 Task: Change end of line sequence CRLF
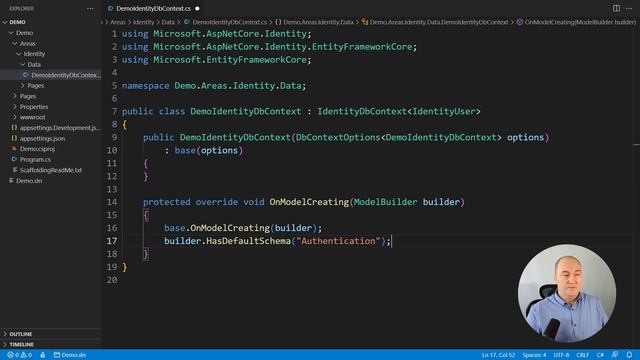[582, 355]
